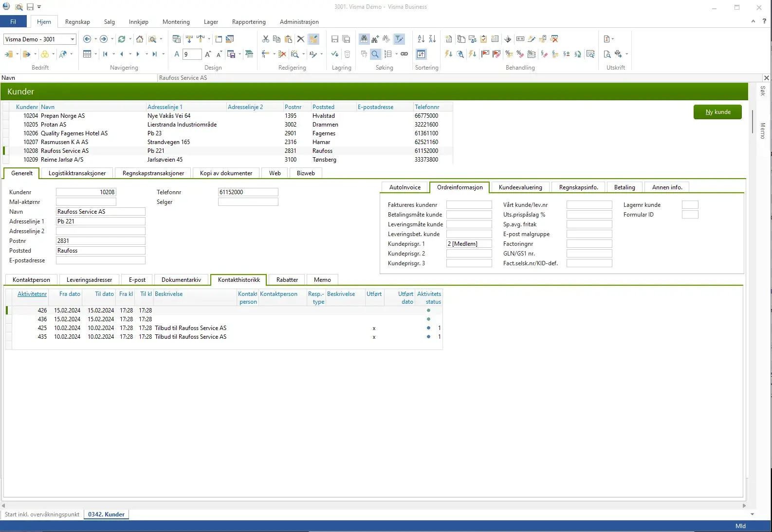This screenshot has width=772, height=532.
Task: Click the Telefonnr input field
Action: pyautogui.click(x=248, y=192)
